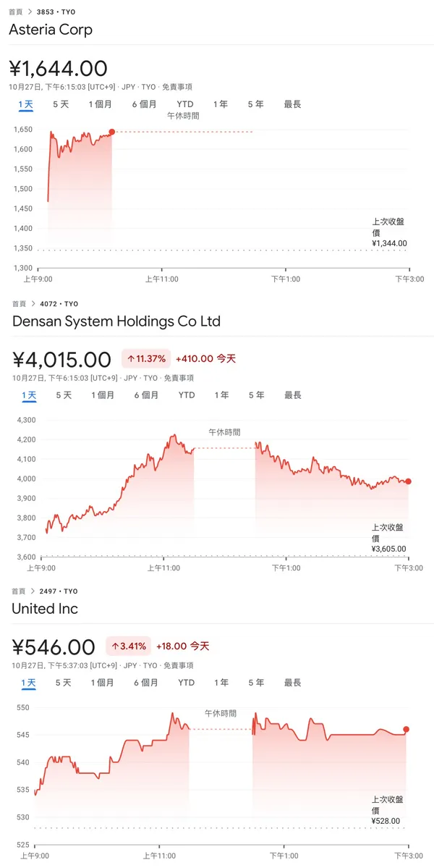Click red endpoint dot on Asteria chart

[x=111, y=132]
